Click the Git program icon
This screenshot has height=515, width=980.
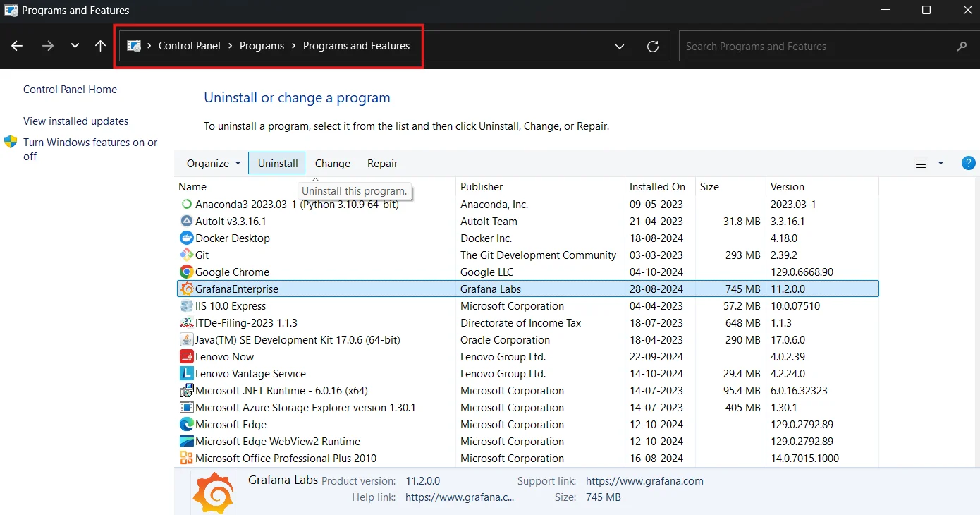coord(187,255)
